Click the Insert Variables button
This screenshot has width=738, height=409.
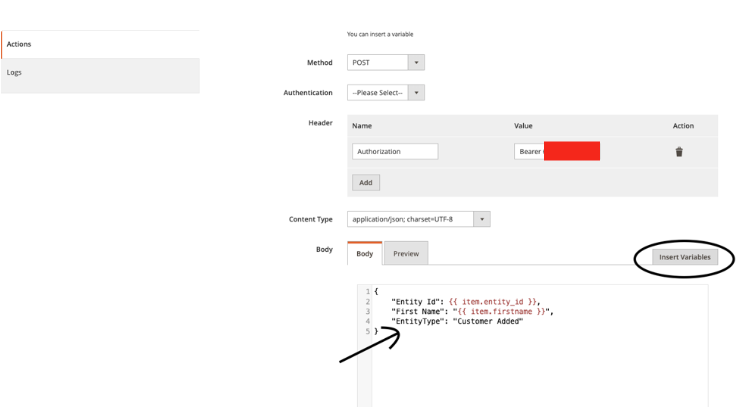685,257
